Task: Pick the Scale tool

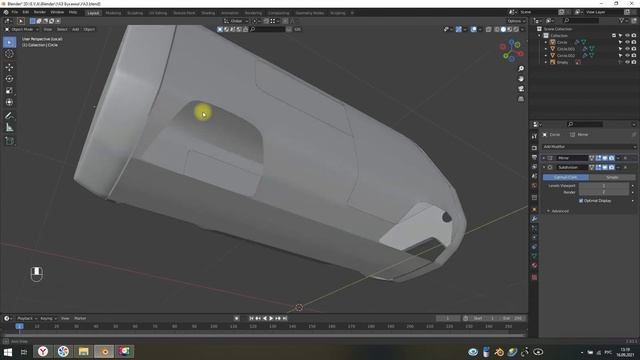Action: [9, 91]
